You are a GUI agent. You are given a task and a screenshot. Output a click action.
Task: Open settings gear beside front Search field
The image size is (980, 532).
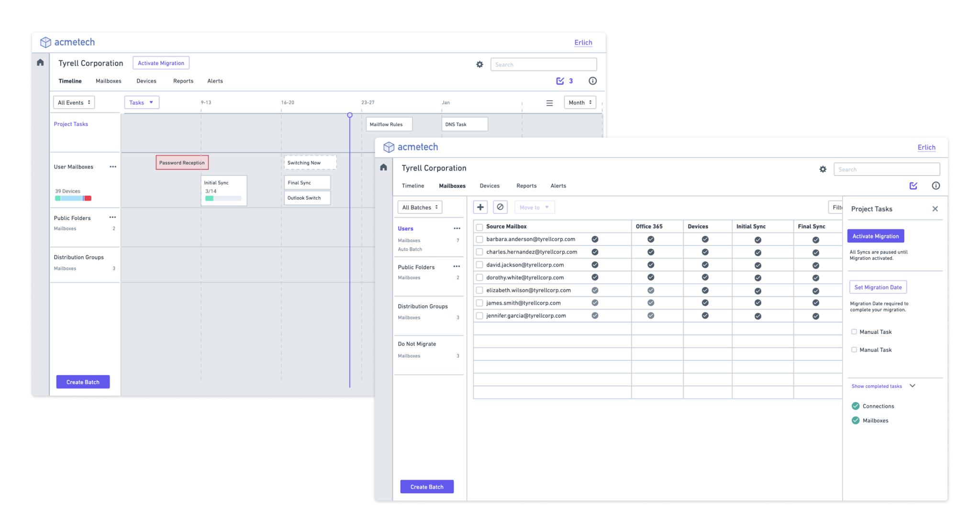pos(823,169)
